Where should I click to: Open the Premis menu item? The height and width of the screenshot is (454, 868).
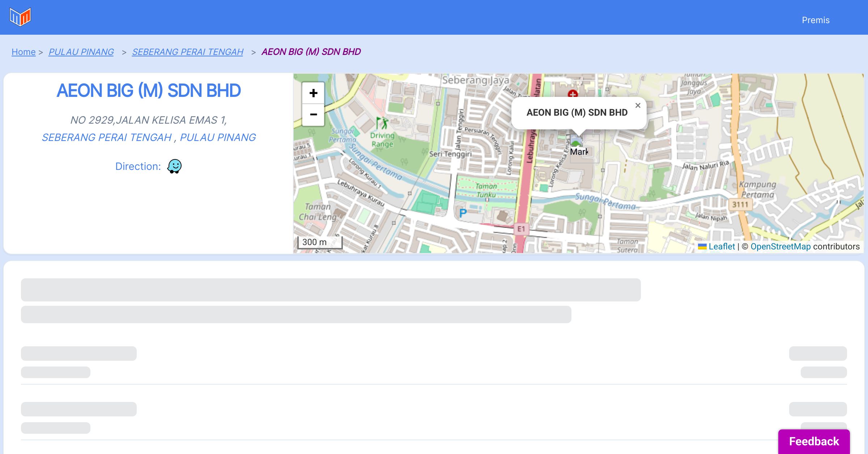click(816, 20)
